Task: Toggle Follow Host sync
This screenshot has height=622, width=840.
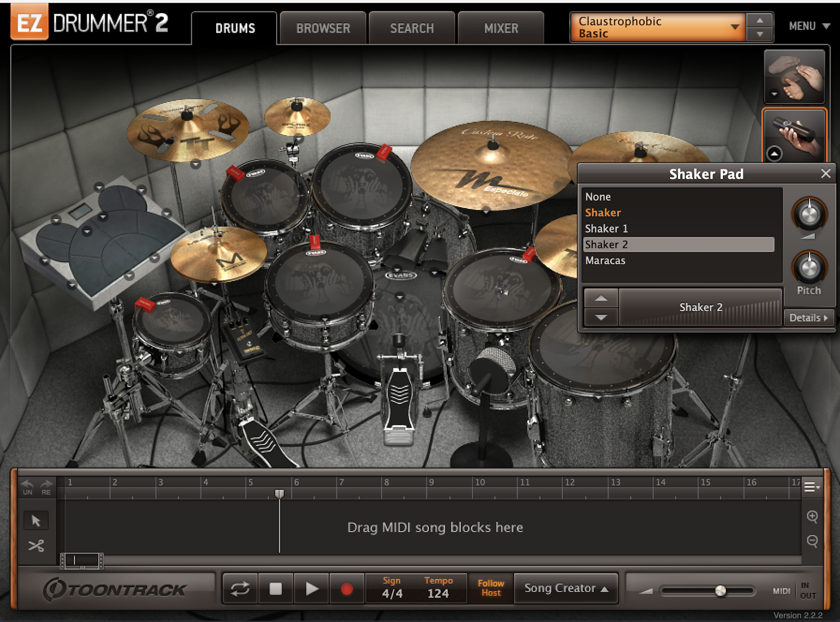Action: click(x=491, y=588)
